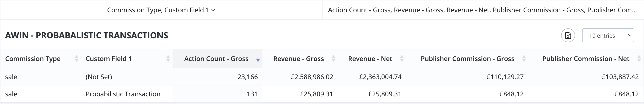Sort Publisher Commission - Gross arrows

(524, 59)
